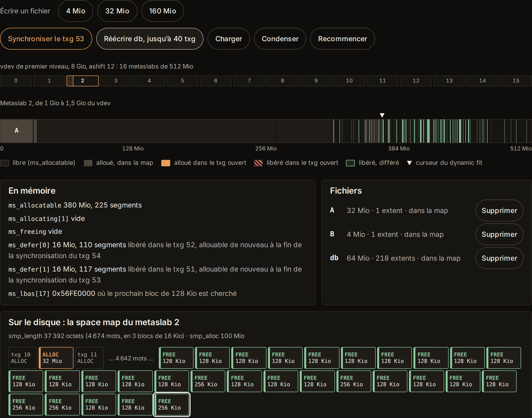Click the highlighted last FREE 256 Kio entry

point(172,404)
